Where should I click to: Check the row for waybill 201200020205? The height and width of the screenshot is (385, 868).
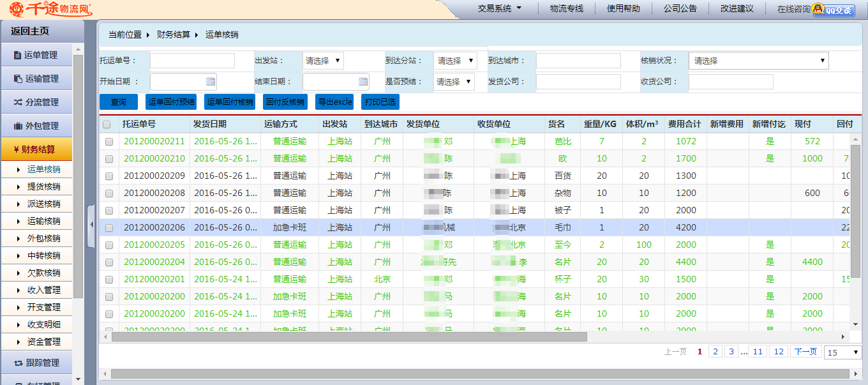coord(109,245)
